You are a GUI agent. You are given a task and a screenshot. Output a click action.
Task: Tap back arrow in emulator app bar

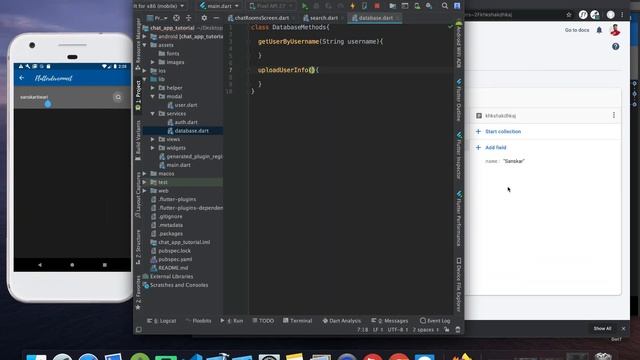(22, 78)
